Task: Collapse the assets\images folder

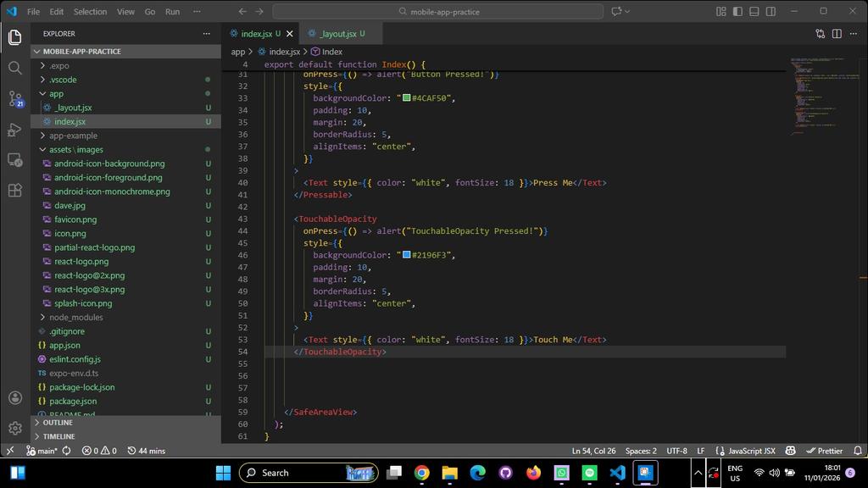Action: (126, 149)
